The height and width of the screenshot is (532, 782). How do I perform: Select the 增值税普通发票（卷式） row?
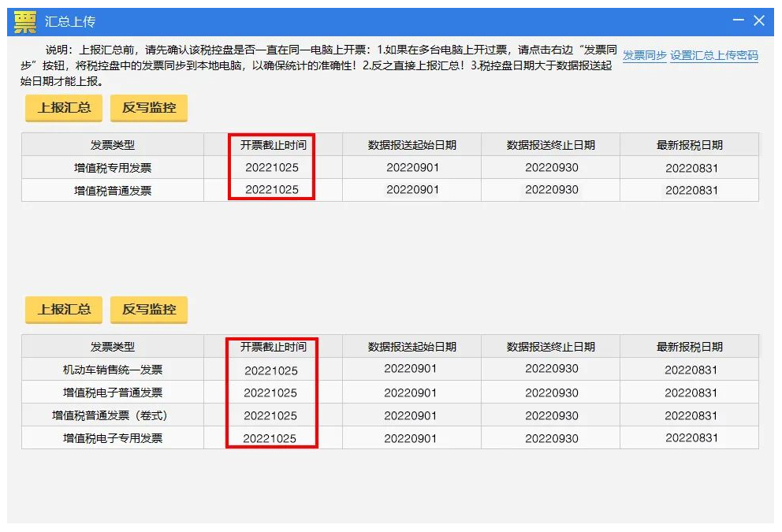pos(113,415)
